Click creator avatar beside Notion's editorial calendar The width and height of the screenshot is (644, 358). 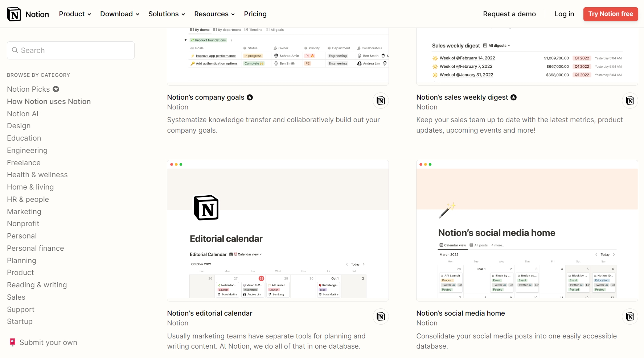381,317
